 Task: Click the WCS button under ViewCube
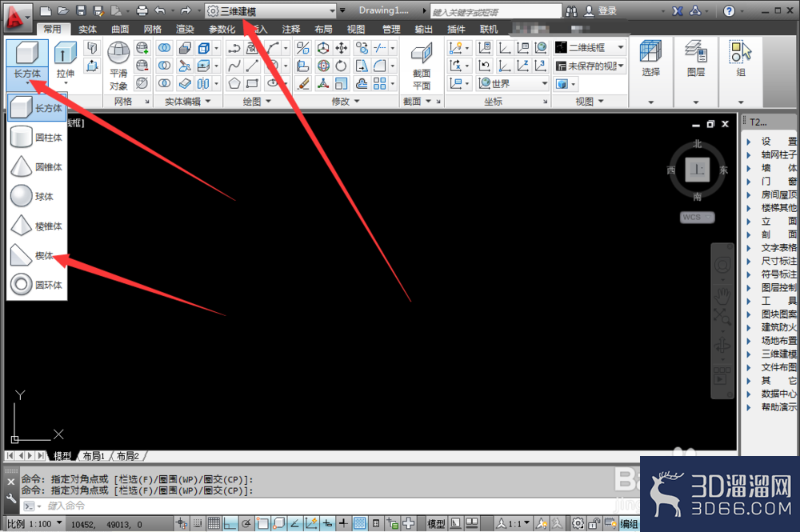[697, 218]
